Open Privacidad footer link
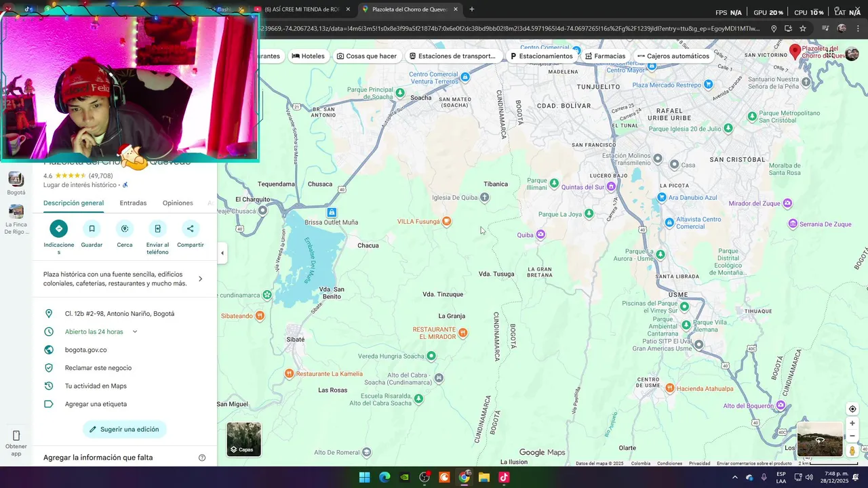 (699, 464)
